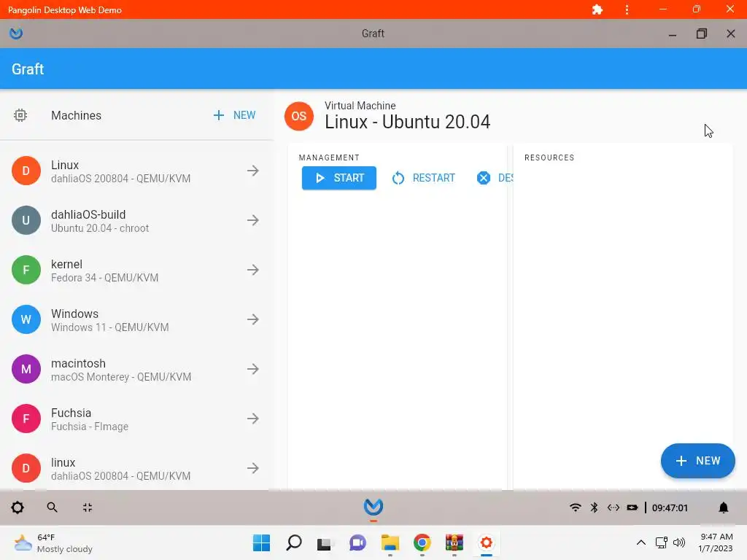The image size is (747, 560).
Task: Show hidden system tray icons
Action: [x=641, y=542]
